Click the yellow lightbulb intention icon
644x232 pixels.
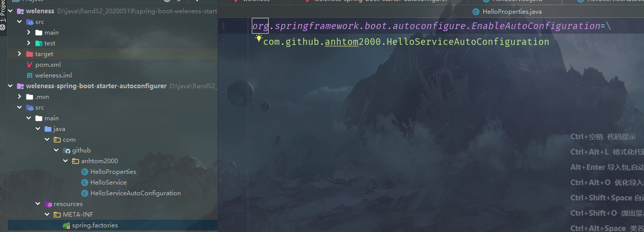(258, 38)
